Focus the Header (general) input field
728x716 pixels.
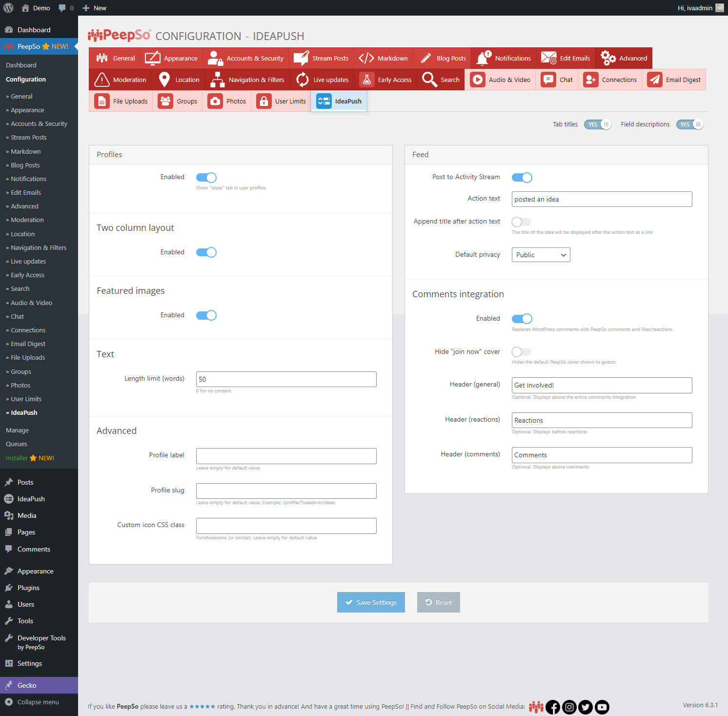(x=602, y=385)
